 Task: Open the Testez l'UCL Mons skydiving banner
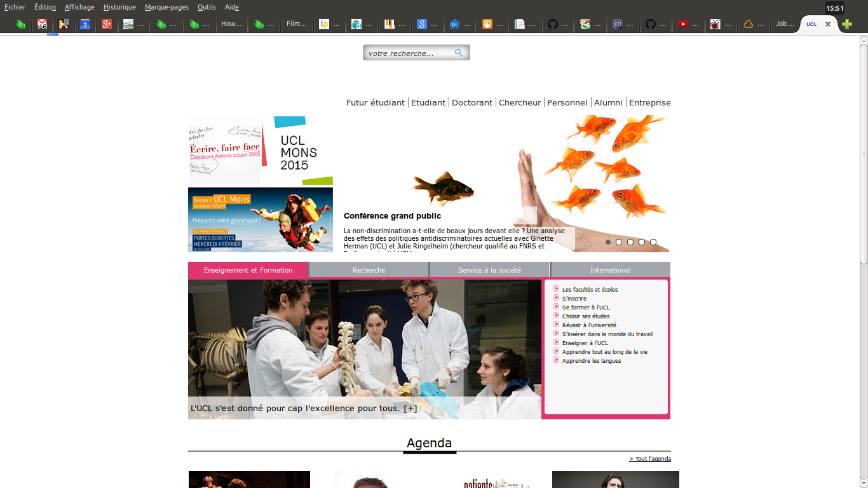click(x=261, y=220)
